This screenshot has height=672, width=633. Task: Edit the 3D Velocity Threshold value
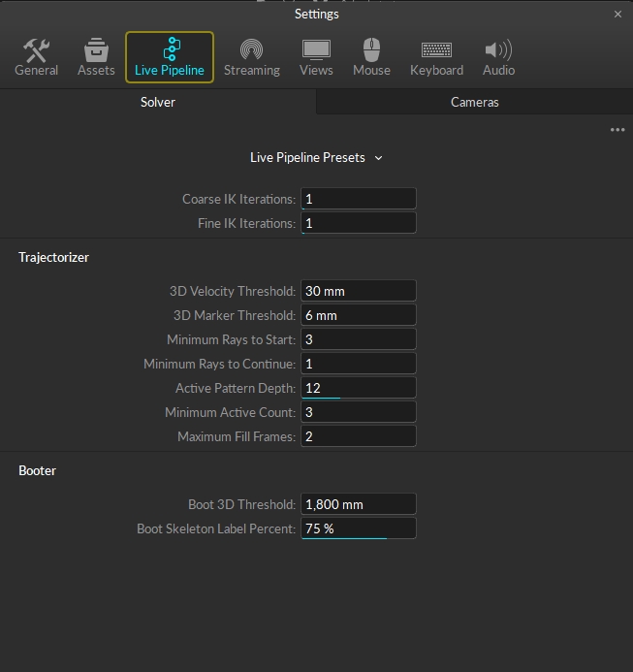[358, 291]
